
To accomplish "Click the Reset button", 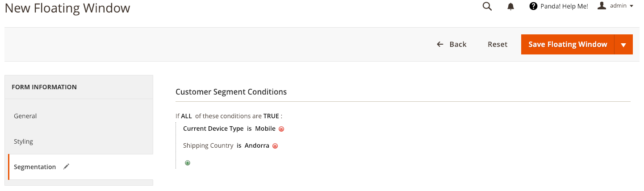I will (x=498, y=44).
